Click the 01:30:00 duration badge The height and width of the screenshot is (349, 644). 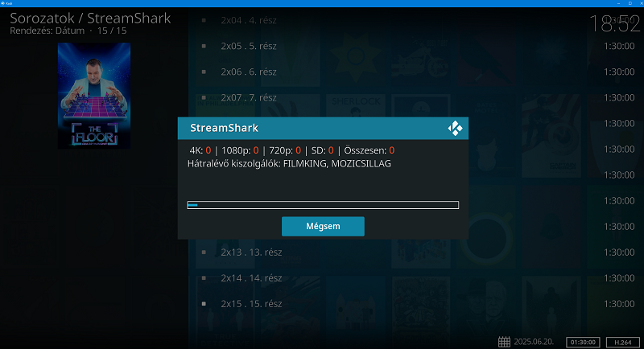coord(583,343)
